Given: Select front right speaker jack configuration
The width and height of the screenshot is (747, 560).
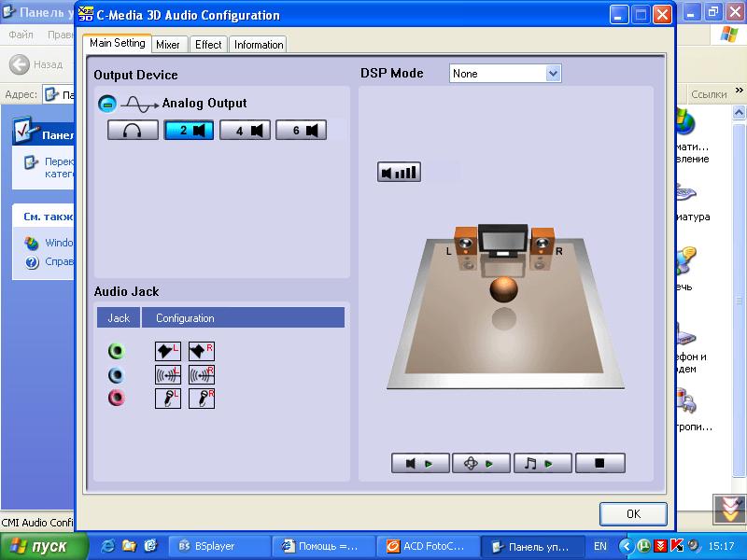Looking at the screenshot, I should pyautogui.click(x=202, y=352).
